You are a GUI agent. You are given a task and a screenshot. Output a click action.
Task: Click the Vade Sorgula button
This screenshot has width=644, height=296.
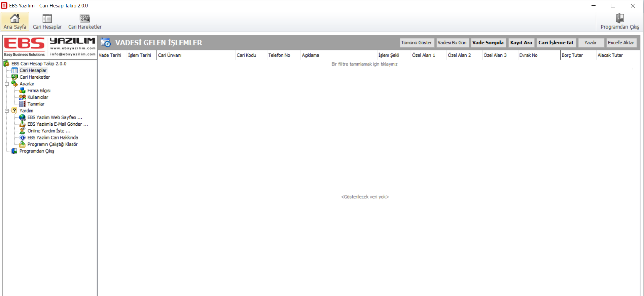pos(488,43)
